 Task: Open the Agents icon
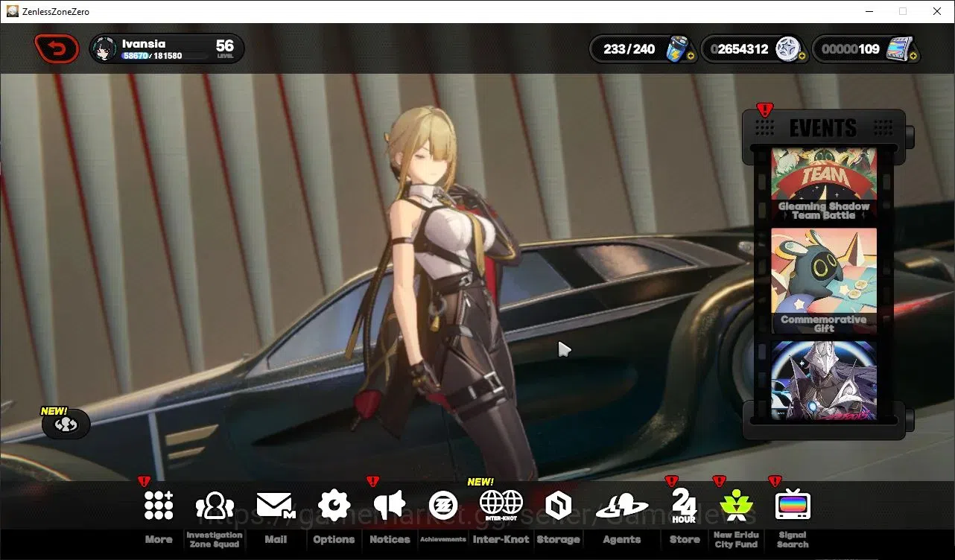pyautogui.click(x=622, y=506)
